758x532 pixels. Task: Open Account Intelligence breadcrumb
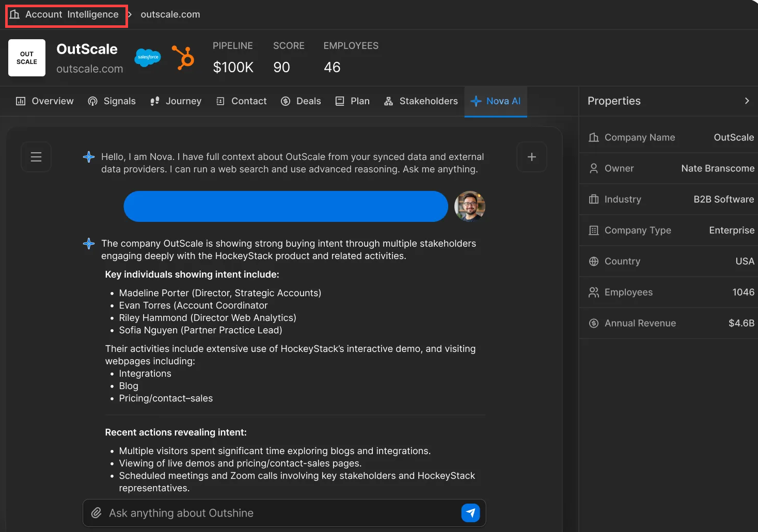point(65,14)
